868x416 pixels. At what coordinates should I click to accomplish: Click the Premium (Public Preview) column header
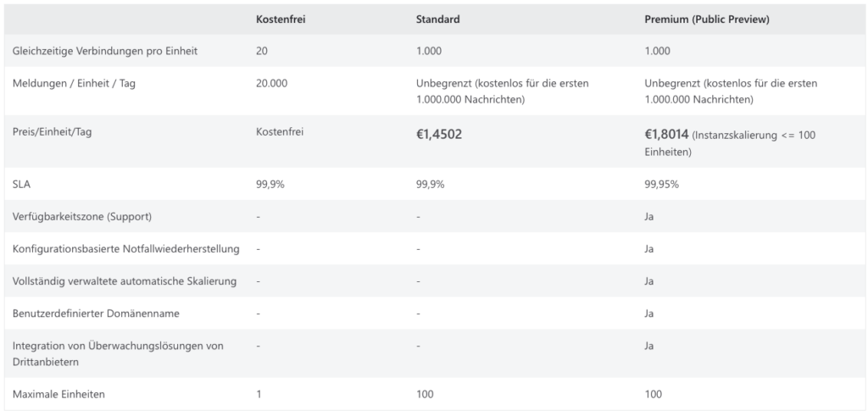[x=707, y=19]
